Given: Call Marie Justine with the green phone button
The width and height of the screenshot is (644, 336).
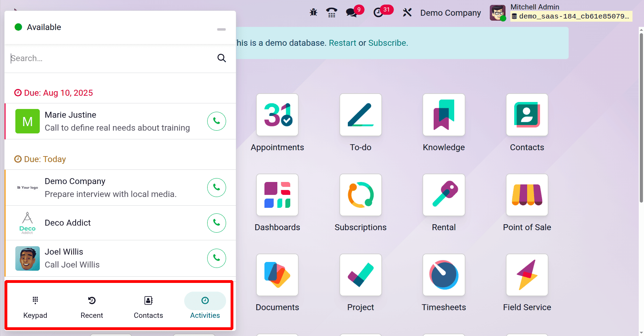Looking at the screenshot, I should tap(216, 121).
